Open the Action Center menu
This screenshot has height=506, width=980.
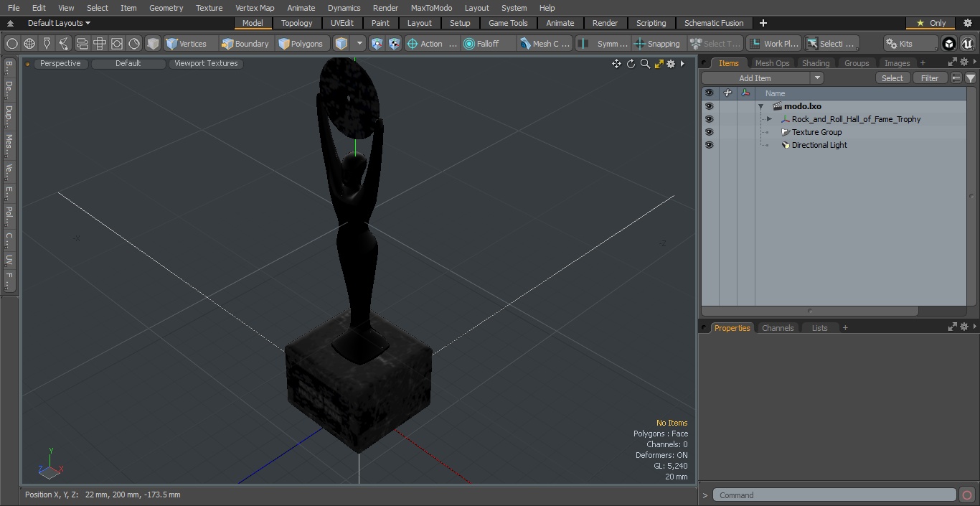point(432,44)
